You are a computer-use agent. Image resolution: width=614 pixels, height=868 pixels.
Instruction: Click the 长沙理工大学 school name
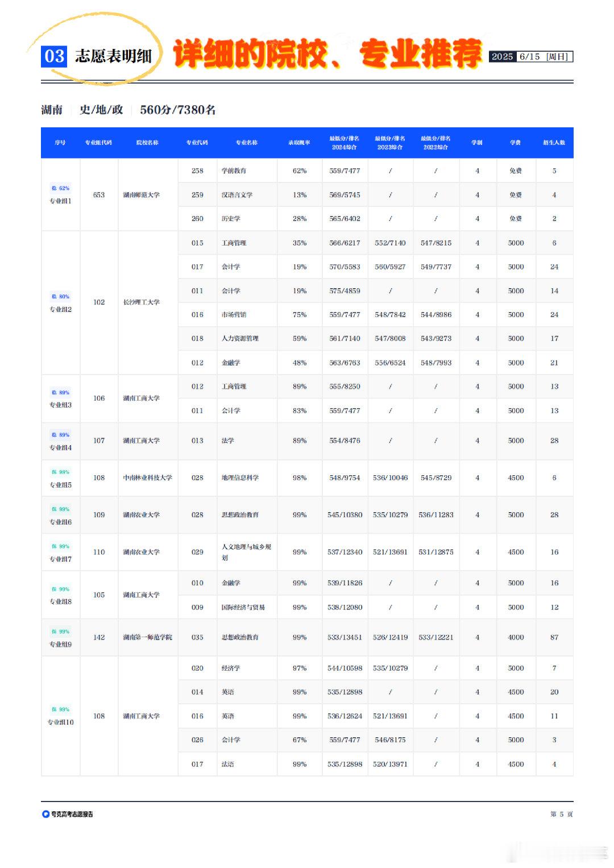pyautogui.click(x=142, y=302)
